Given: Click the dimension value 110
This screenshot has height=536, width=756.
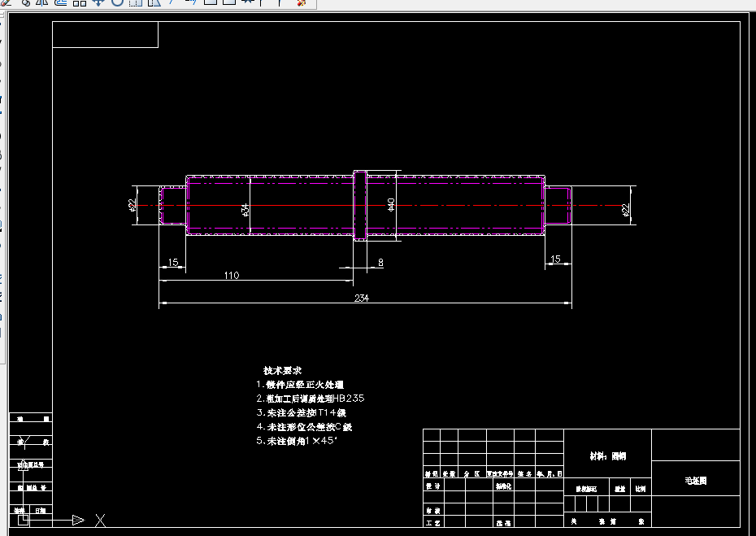Looking at the screenshot, I should point(232,275).
